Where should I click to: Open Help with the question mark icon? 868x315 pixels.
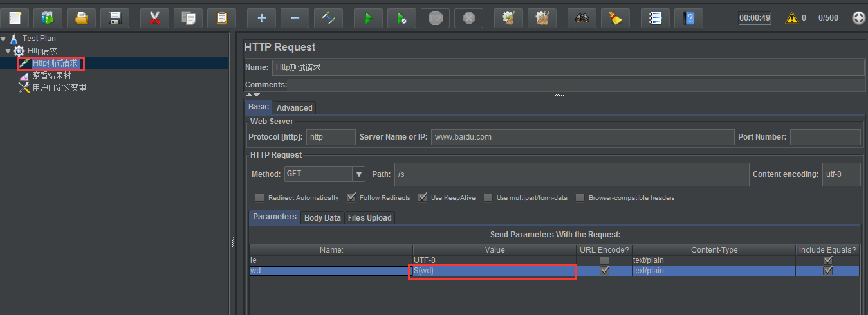(688, 18)
